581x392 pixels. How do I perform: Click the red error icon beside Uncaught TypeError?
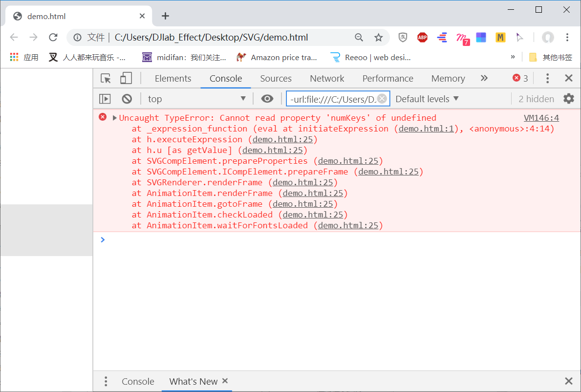tap(103, 117)
